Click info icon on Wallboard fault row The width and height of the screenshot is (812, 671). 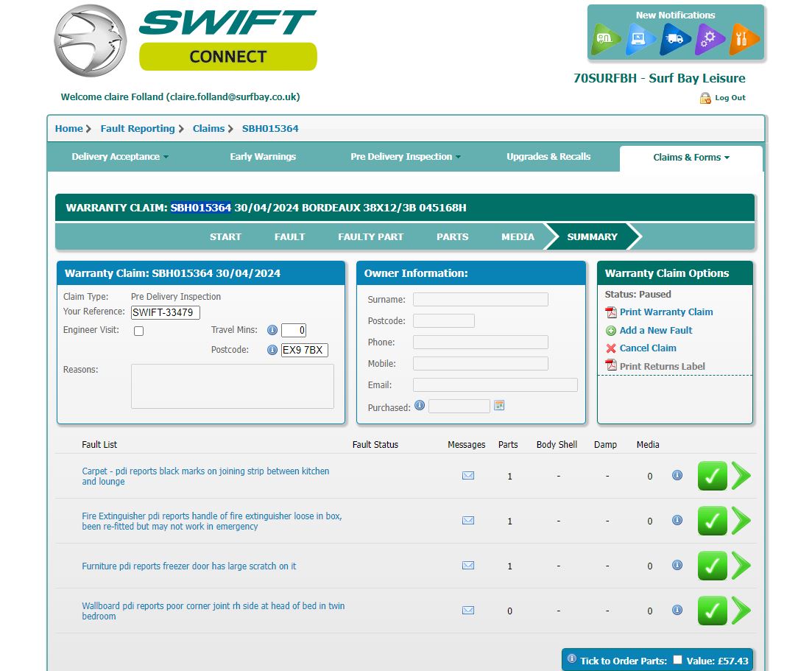point(677,610)
